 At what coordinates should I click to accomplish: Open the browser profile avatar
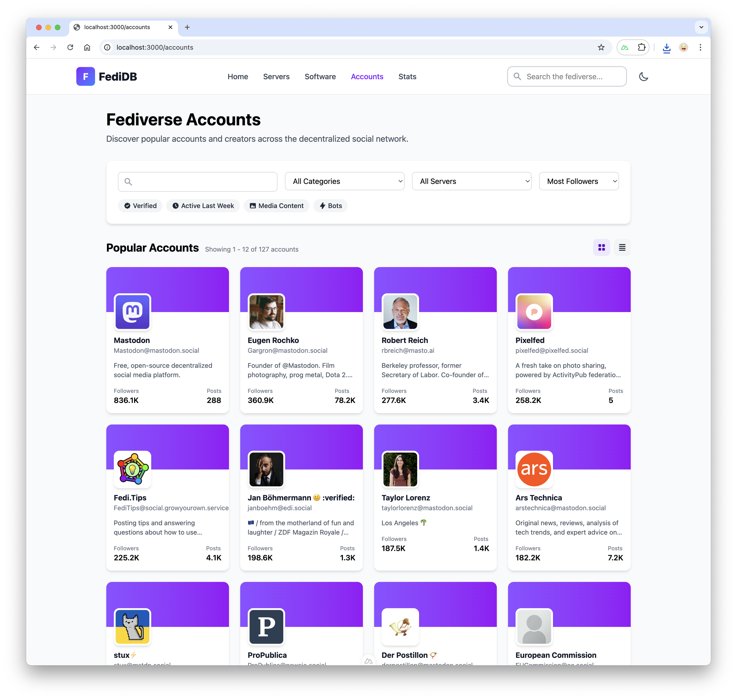[683, 47]
